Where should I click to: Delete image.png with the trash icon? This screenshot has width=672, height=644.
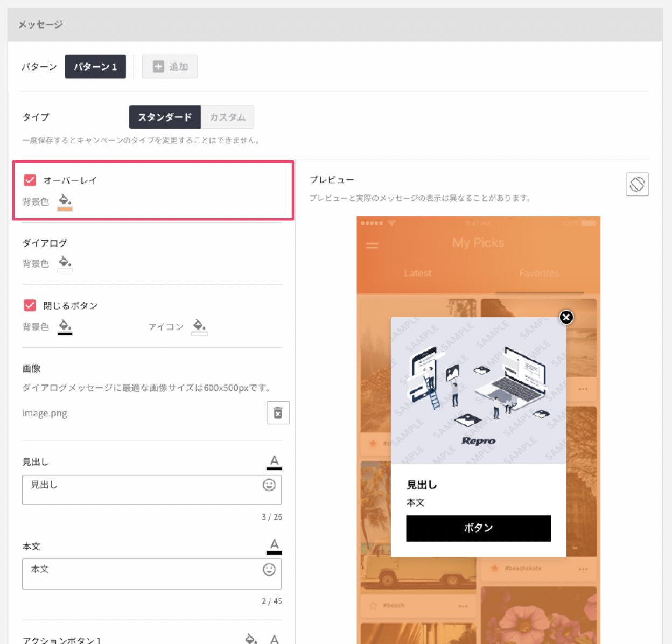point(278,412)
